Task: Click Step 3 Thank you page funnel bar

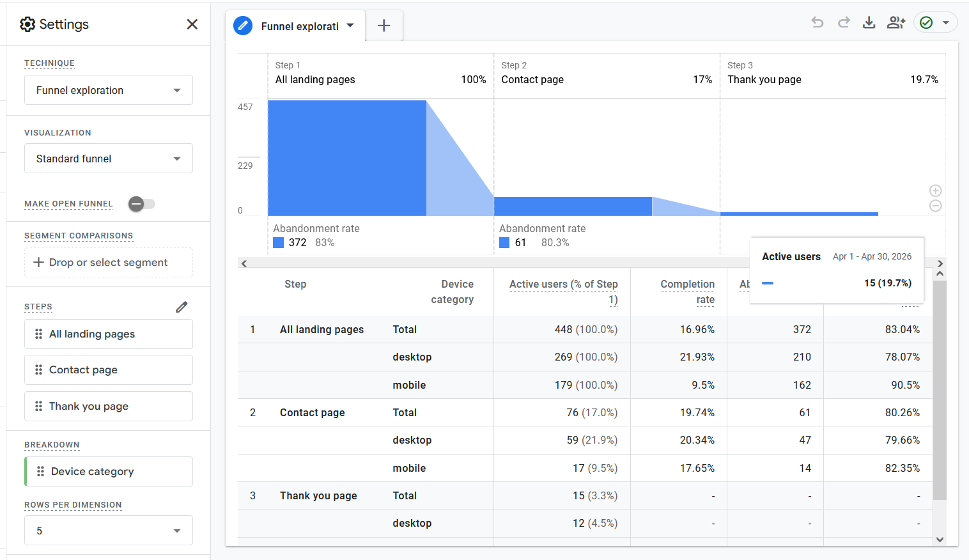Action: [x=799, y=214]
